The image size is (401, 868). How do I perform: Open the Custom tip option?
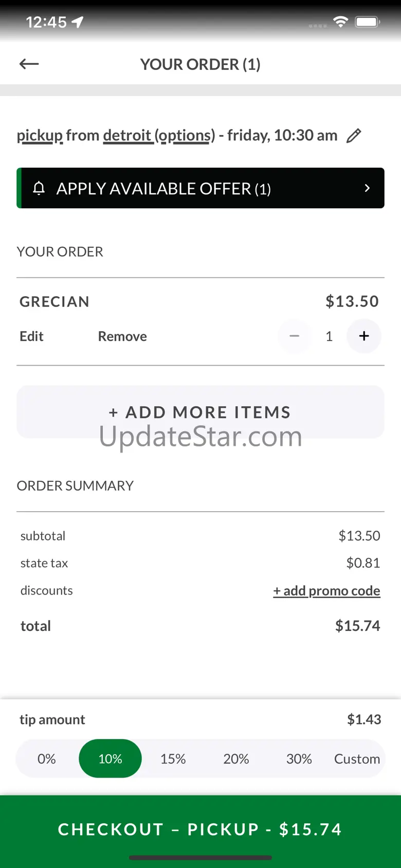357,759
